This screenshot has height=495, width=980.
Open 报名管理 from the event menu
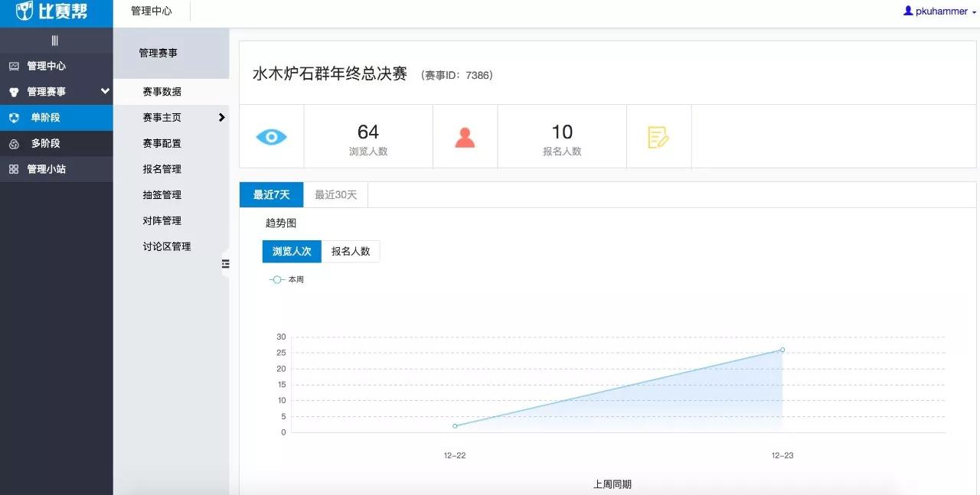click(x=163, y=169)
